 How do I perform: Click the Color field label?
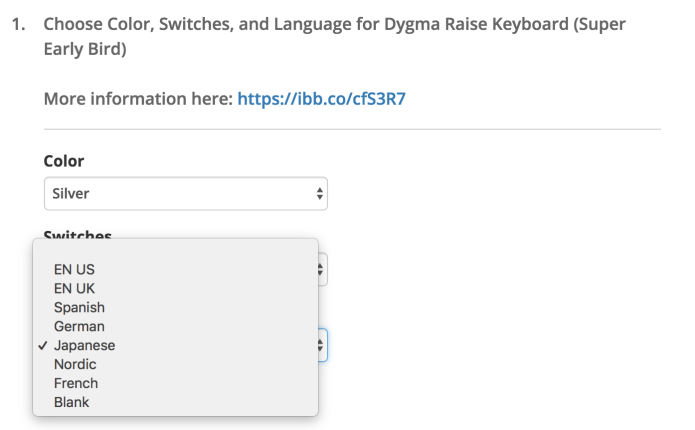pos(64,160)
